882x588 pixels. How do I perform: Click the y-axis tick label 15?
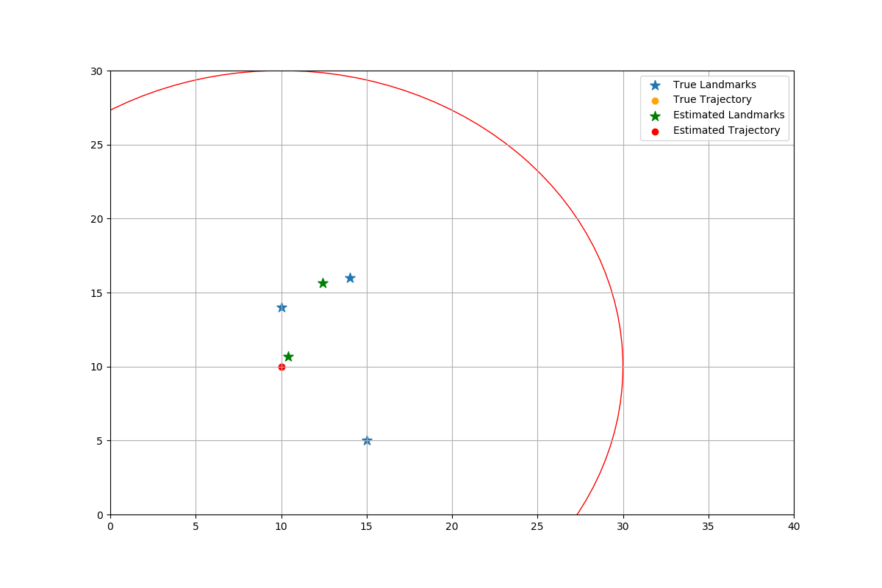tap(96, 293)
